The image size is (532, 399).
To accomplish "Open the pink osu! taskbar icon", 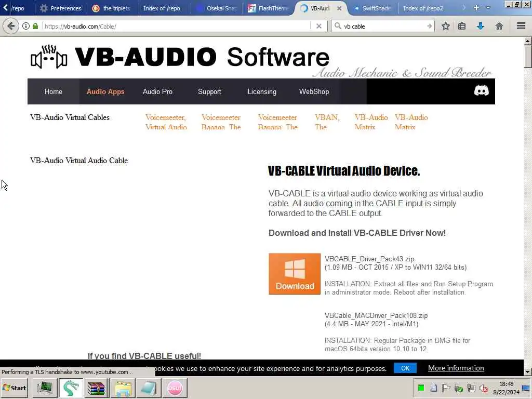I will tap(175, 388).
